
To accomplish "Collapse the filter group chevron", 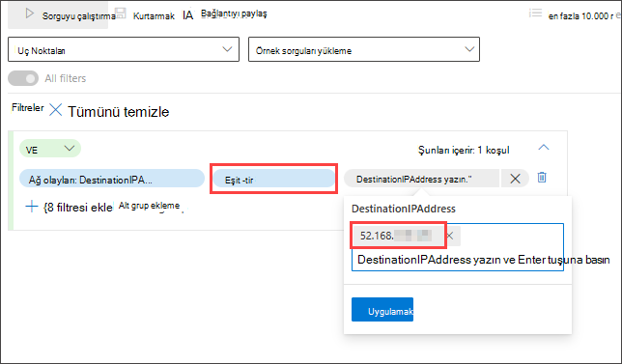I will (x=544, y=148).
